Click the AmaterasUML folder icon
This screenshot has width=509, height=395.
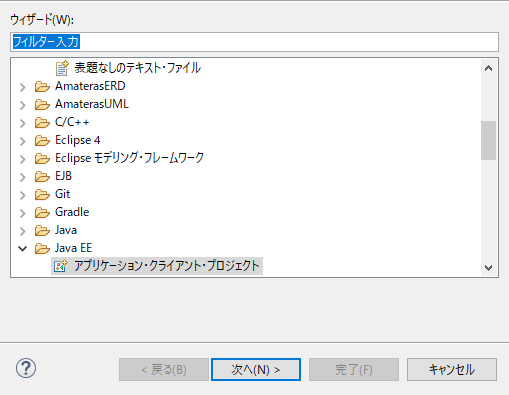[x=42, y=104]
